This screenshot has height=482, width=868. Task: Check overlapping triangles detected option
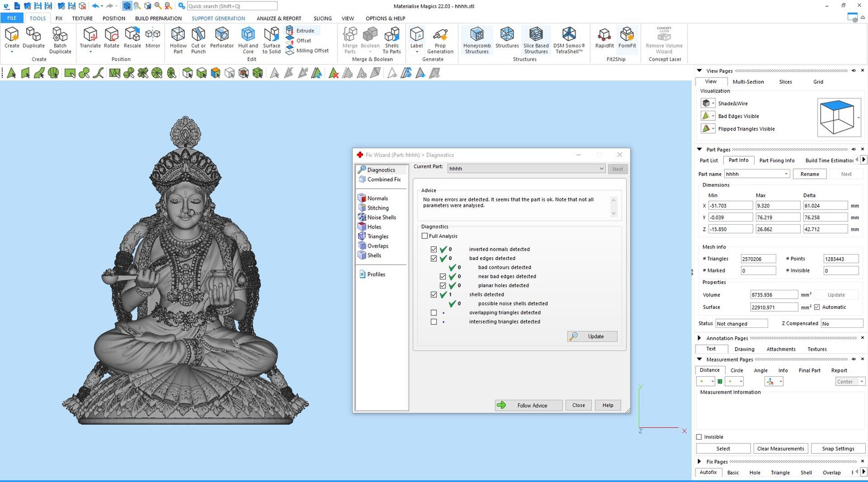coord(433,313)
